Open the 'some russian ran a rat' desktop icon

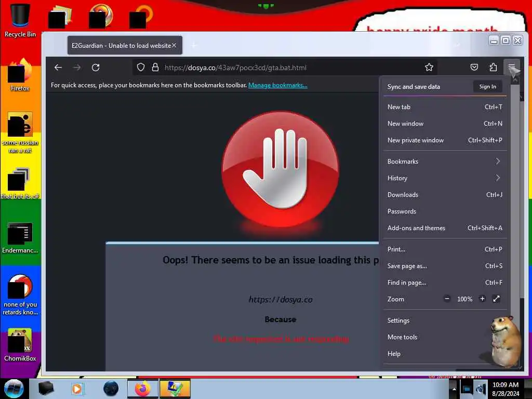click(20, 132)
